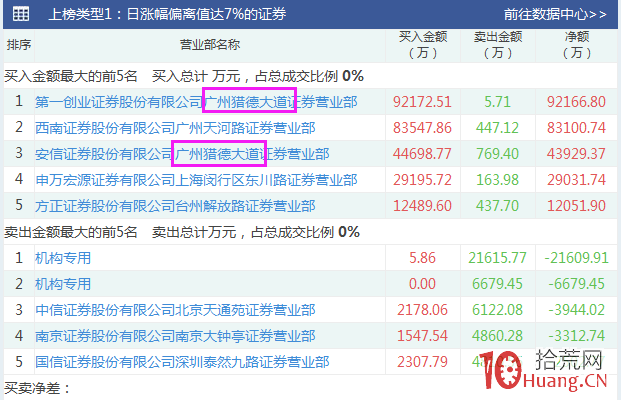The height and width of the screenshot is (400, 621).
Task: Select sell amount 21615.77
Action: tap(497, 258)
